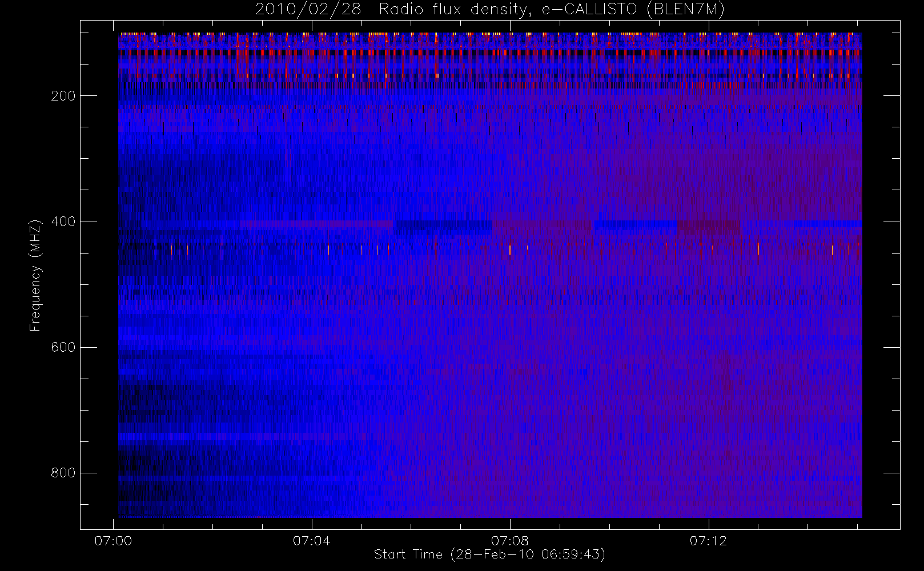Click the 'Frequency (MHZ)' y-axis label

tap(35, 275)
